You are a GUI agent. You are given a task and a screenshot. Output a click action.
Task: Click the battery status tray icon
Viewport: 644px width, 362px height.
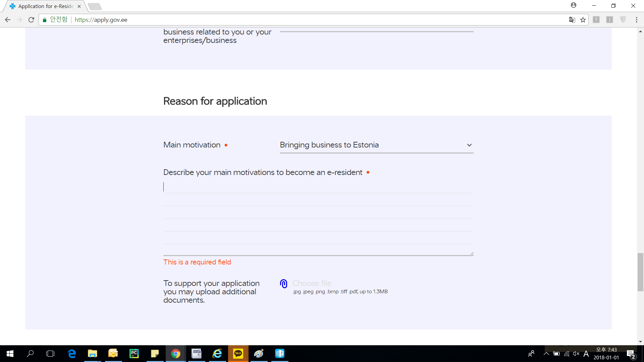tap(556, 354)
